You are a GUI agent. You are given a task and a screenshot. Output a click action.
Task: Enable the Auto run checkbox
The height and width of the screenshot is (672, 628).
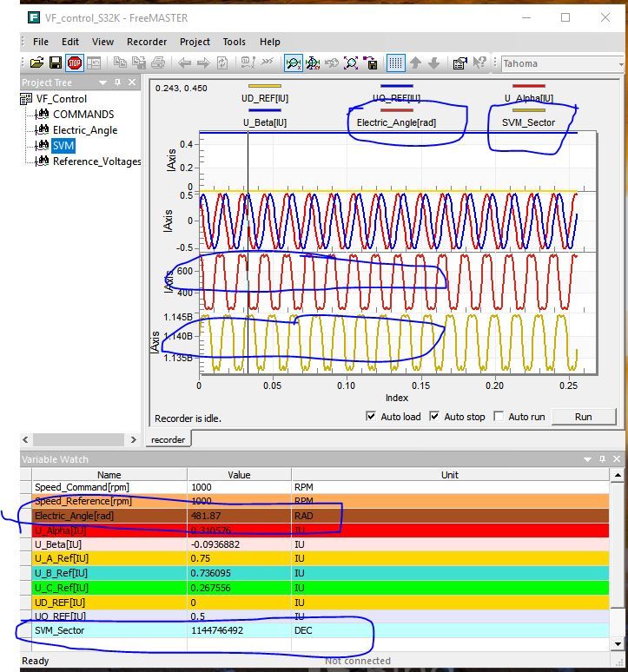click(499, 416)
